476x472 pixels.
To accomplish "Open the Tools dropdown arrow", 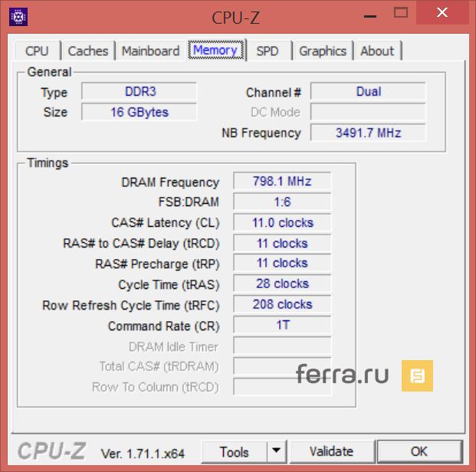I will coord(276,451).
